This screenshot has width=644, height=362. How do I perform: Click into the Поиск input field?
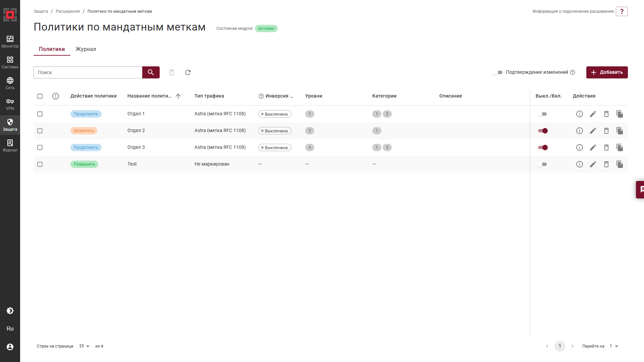[88, 72]
